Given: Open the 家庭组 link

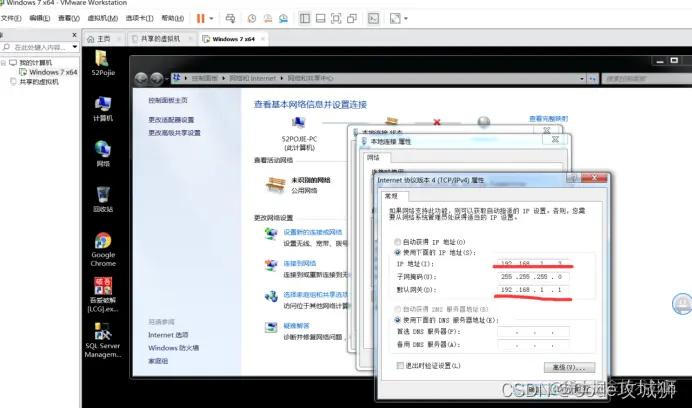Looking at the screenshot, I should [158, 361].
